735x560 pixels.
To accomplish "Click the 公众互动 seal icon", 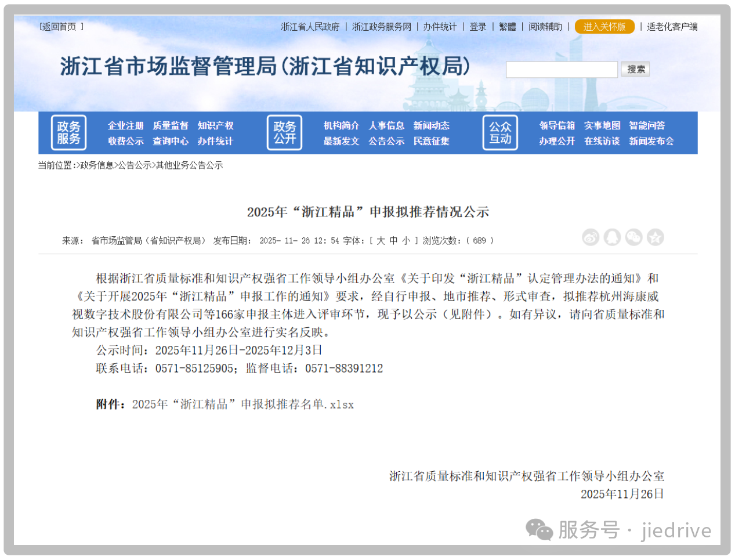I will click(x=499, y=133).
